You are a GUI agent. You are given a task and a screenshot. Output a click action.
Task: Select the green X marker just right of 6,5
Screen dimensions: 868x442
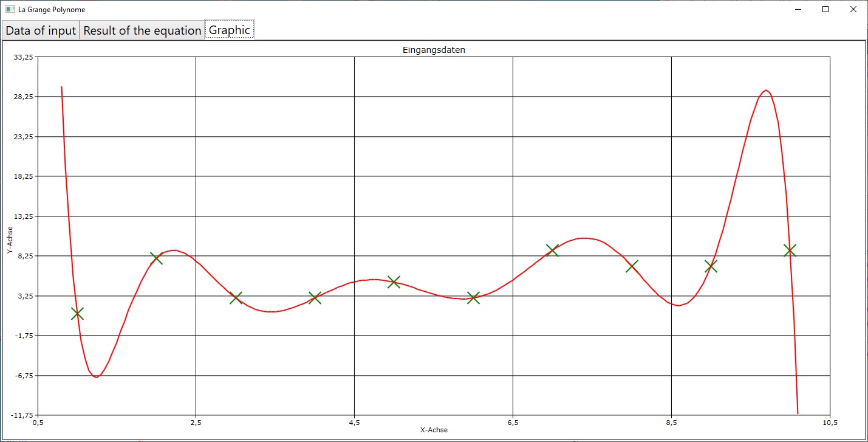[x=552, y=250]
